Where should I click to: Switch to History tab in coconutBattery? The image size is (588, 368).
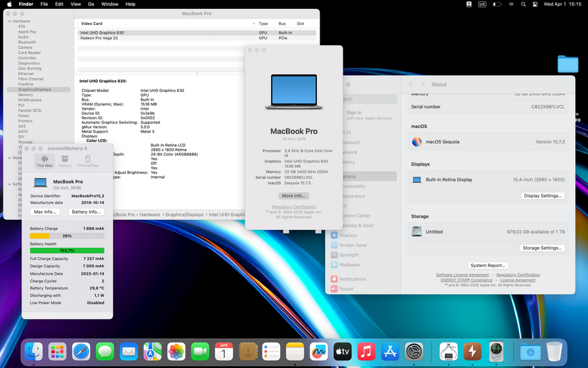pos(64,161)
